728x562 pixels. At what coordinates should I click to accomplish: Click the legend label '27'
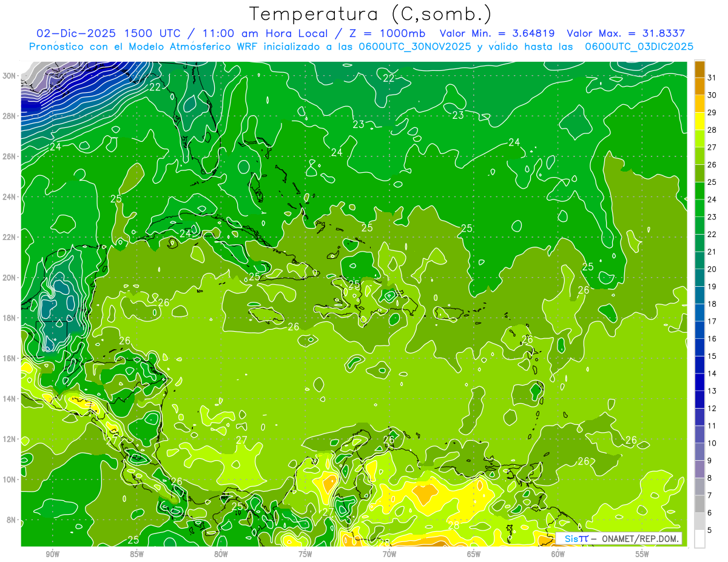click(x=712, y=147)
